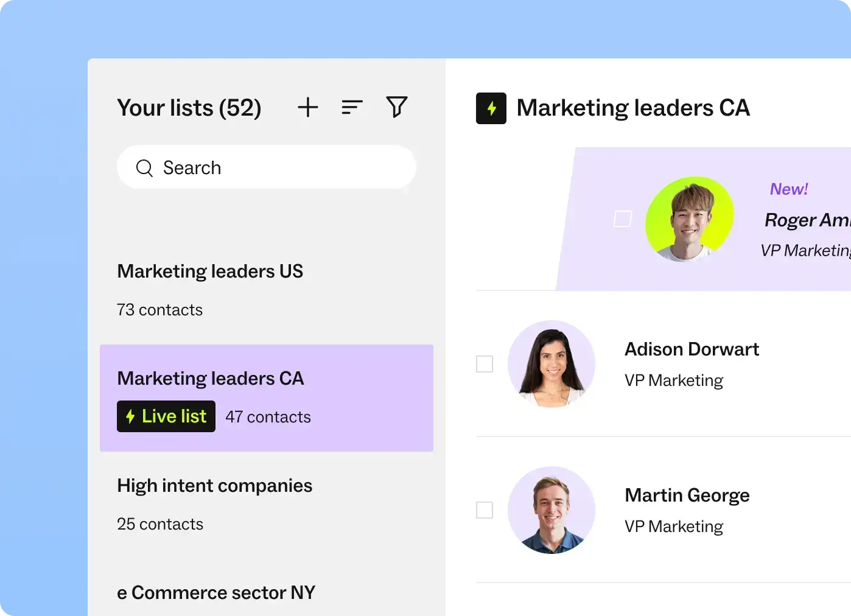Image resolution: width=851 pixels, height=616 pixels.
Task: Check the checkbox next to Adison Dorwart
Action: (485, 363)
